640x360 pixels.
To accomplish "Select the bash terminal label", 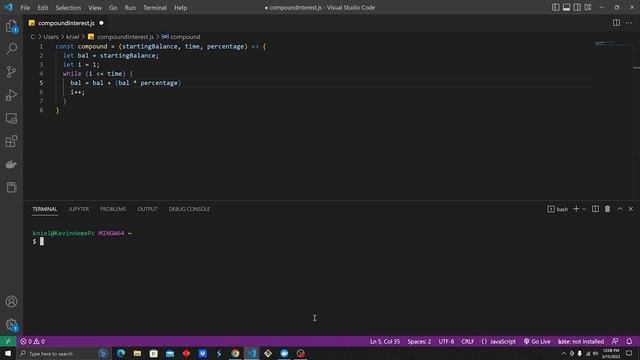I will click(558, 209).
